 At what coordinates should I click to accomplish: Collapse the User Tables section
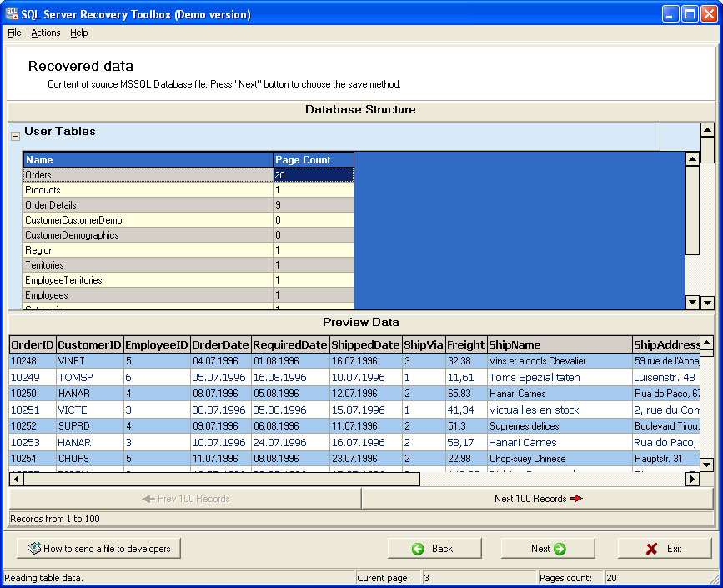coord(15,136)
